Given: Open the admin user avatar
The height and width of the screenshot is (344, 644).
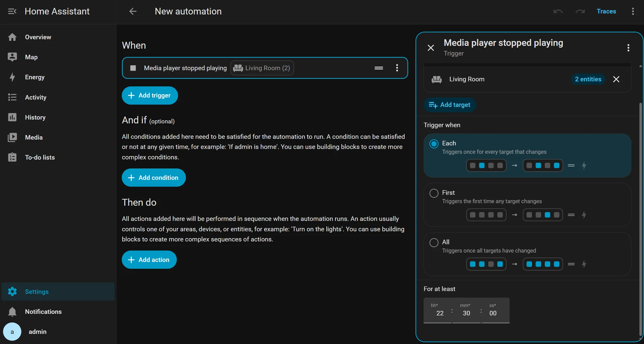Looking at the screenshot, I should 12,332.
